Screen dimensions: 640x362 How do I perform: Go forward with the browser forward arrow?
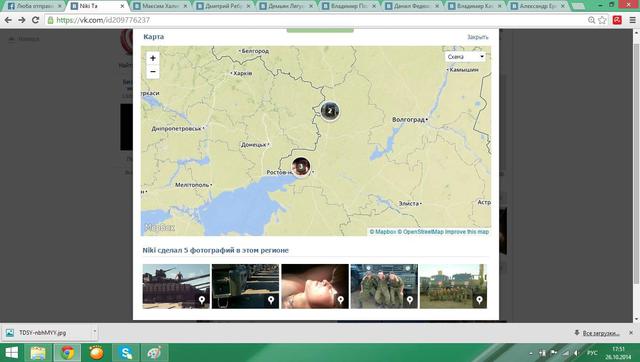coord(22,20)
